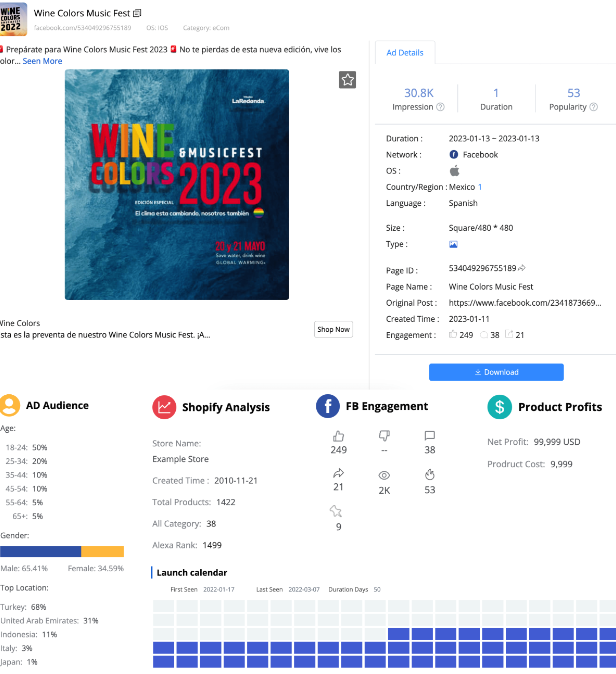Click the blue male portion of gender bar

pyautogui.click(x=40, y=551)
